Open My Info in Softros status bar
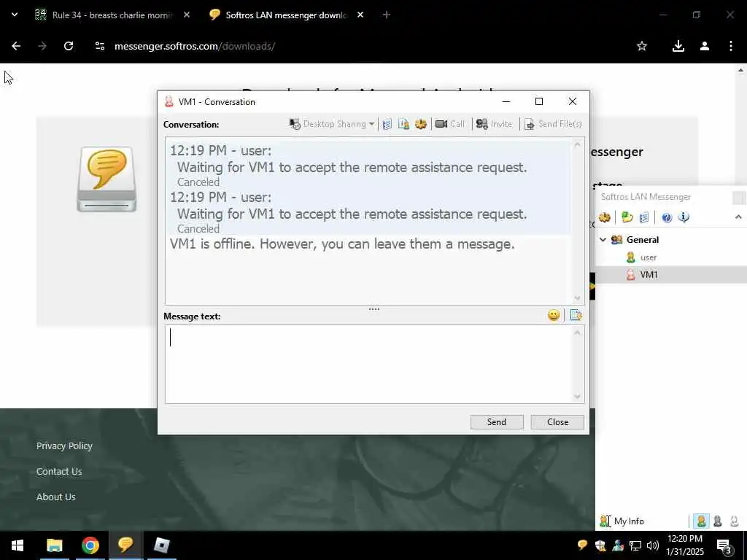The height and width of the screenshot is (560, 747). coord(622,521)
